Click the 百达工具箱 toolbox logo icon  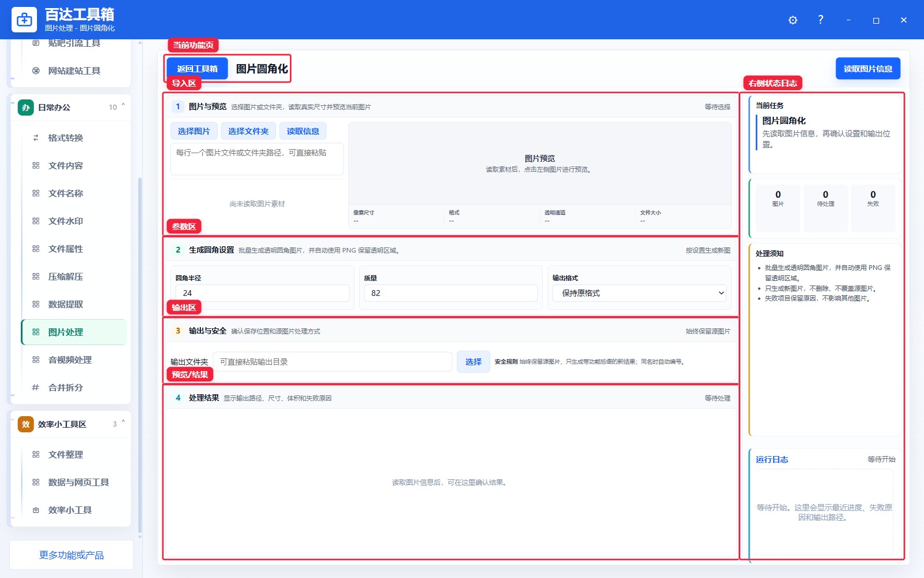(x=24, y=20)
